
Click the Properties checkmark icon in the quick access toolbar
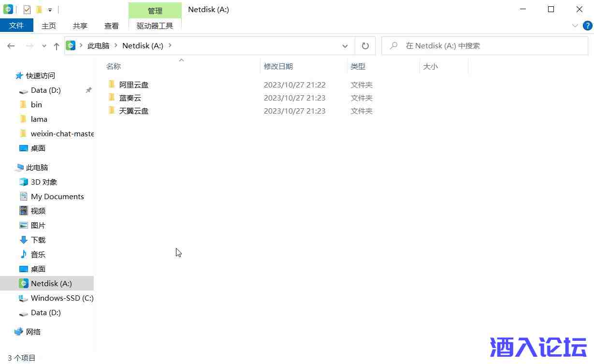[27, 9]
